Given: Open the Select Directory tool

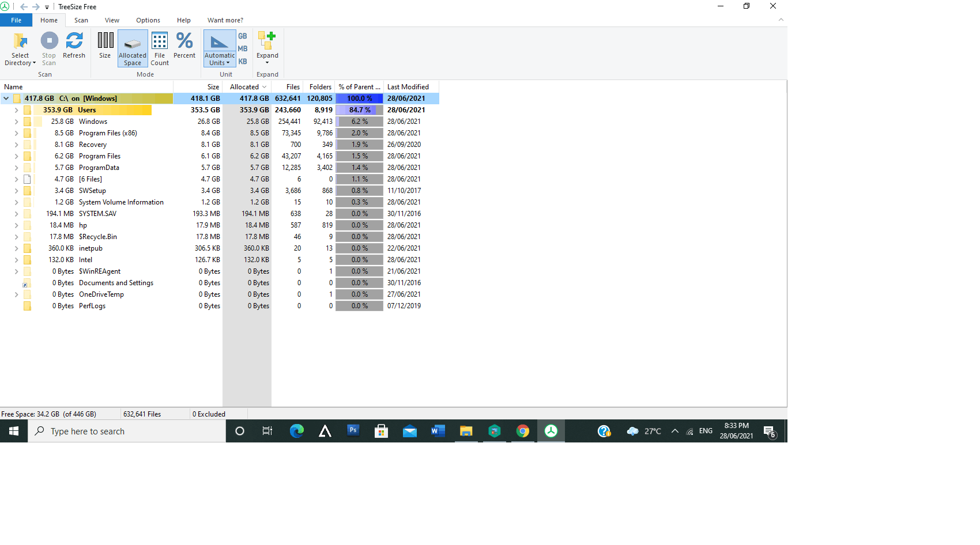Looking at the screenshot, I should (20, 48).
